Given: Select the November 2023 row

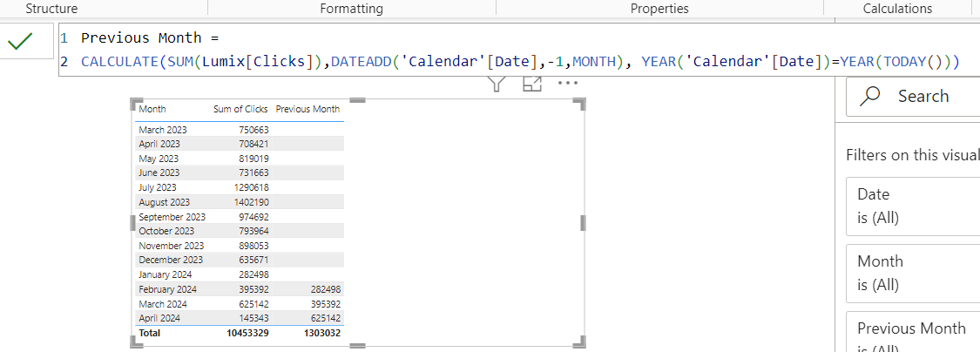Looking at the screenshot, I should tap(240, 246).
